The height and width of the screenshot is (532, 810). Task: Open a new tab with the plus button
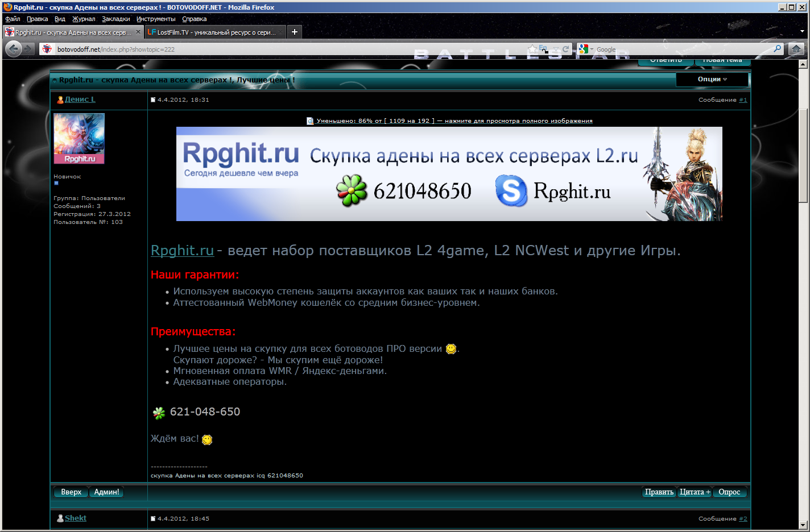pos(294,32)
